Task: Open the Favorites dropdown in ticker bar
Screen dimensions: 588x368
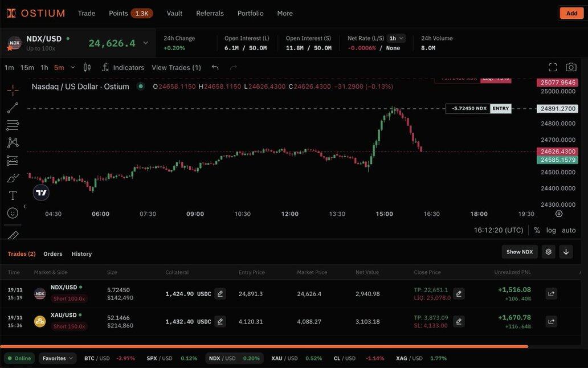Action: pyautogui.click(x=58, y=358)
